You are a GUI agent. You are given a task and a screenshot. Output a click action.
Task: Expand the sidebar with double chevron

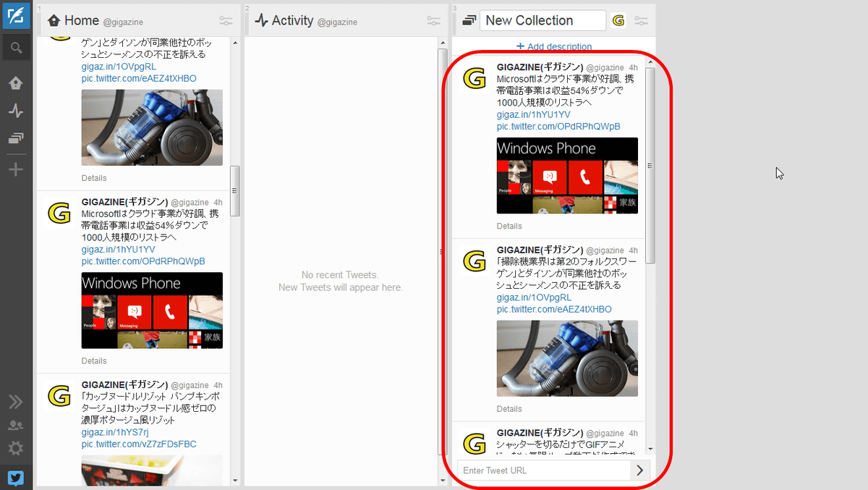16,402
